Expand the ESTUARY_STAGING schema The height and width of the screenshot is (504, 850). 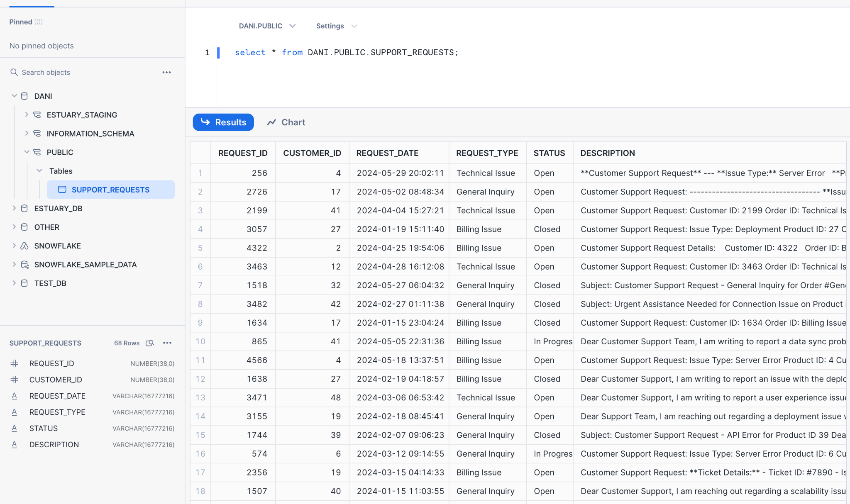27,114
